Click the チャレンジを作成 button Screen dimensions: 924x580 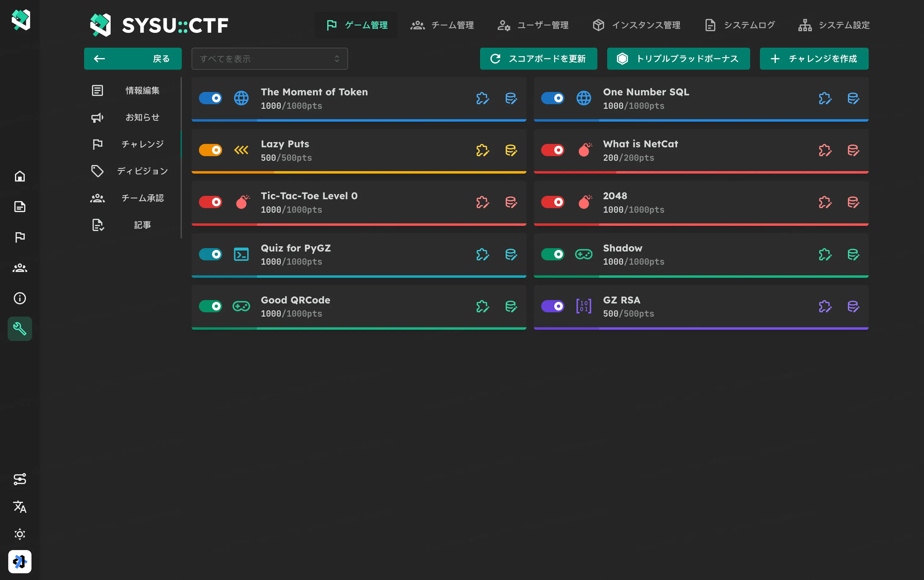(x=814, y=59)
